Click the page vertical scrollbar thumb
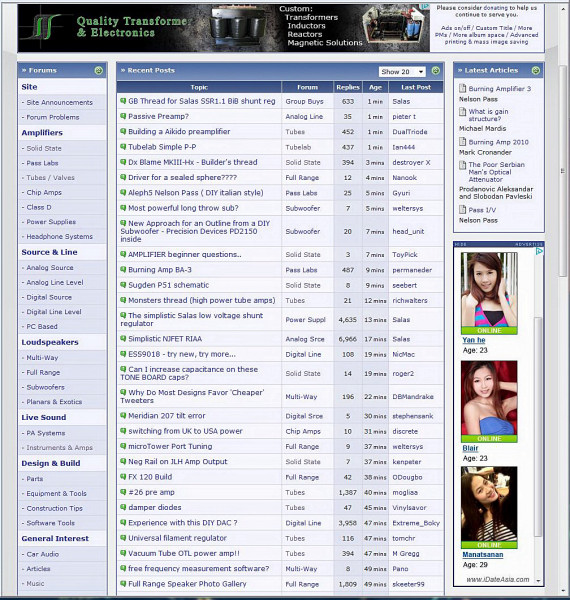The width and height of the screenshot is (570, 600). click(562, 170)
